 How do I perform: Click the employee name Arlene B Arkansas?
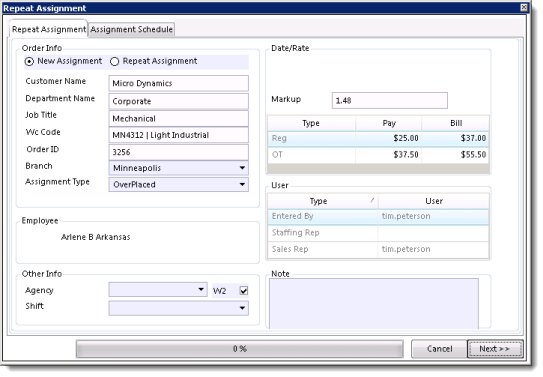coord(96,237)
